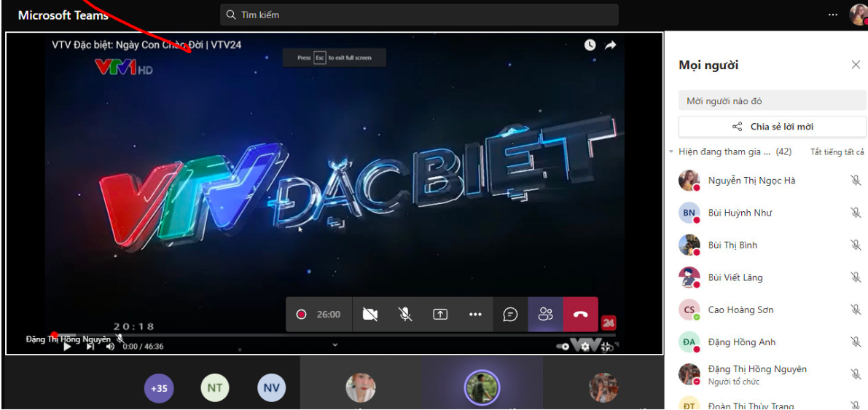Open the +35 more participants bubble
This screenshot has height=410, width=868.
coord(159,388)
